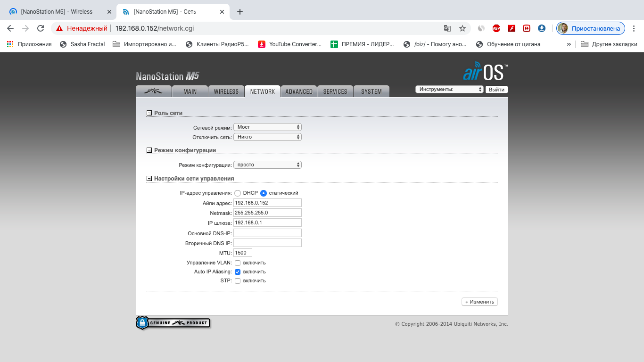This screenshot has height=362, width=644.
Task: Close the NanoStation M5 Wireless browser tab
Action: 109,12
